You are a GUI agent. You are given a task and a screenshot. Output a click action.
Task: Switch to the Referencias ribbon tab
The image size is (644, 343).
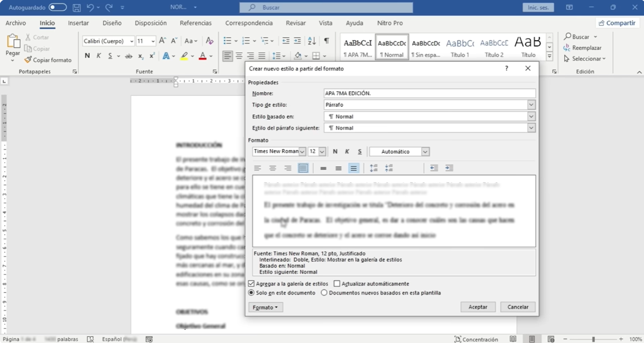point(195,23)
